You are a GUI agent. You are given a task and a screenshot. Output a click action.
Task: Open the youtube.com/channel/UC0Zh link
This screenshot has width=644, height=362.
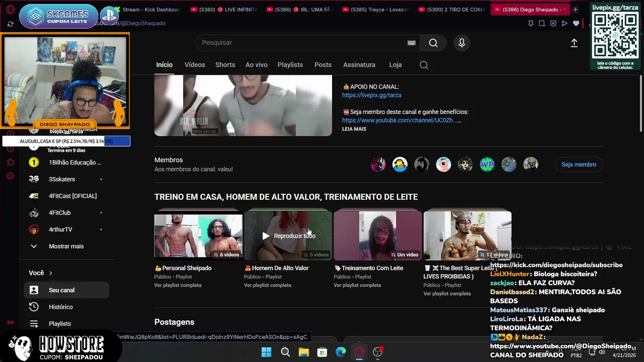tap(401, 121)
